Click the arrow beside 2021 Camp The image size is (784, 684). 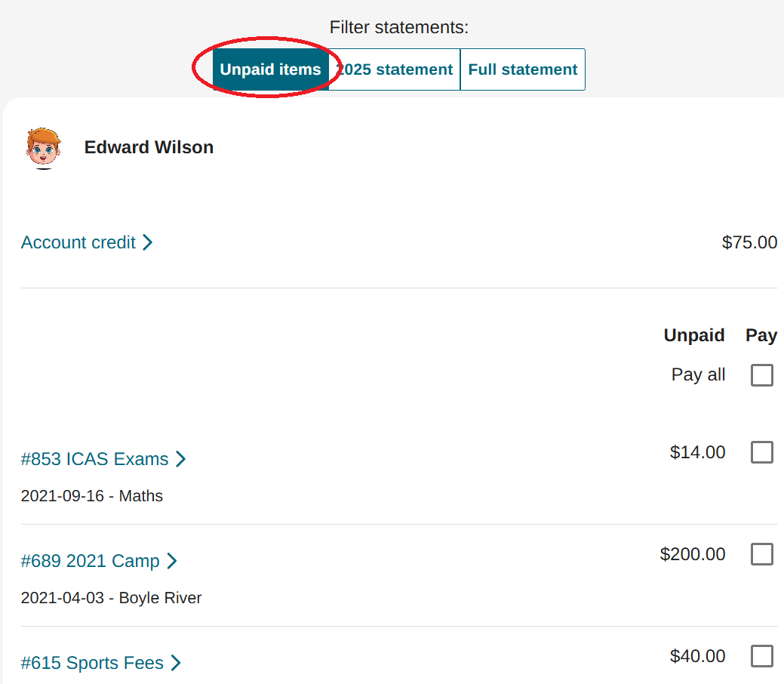(x=172, y=561)
